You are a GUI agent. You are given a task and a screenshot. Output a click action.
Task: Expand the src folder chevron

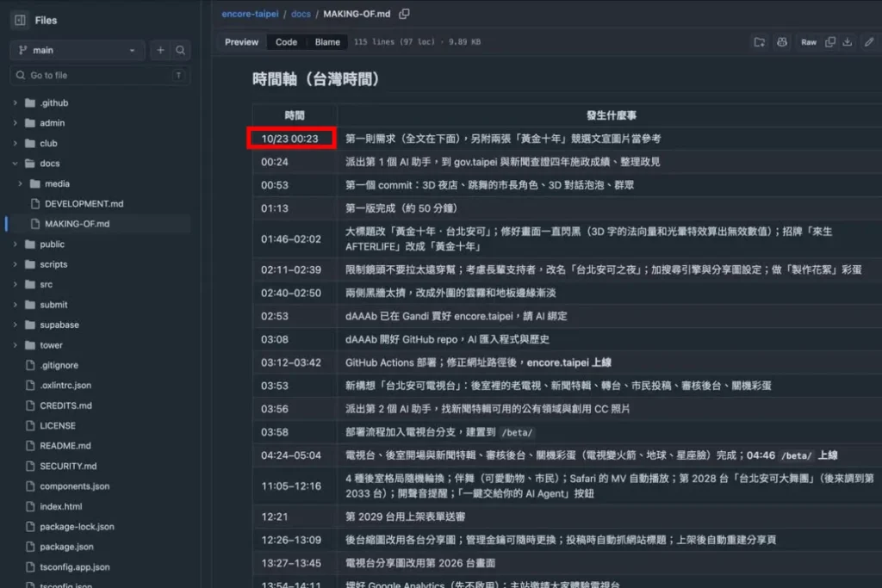point(16,284)
